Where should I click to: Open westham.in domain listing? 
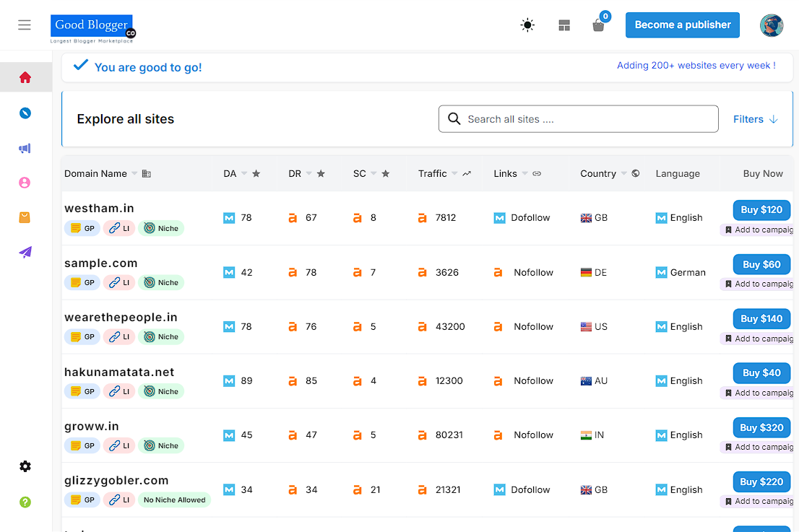point(100,208)
